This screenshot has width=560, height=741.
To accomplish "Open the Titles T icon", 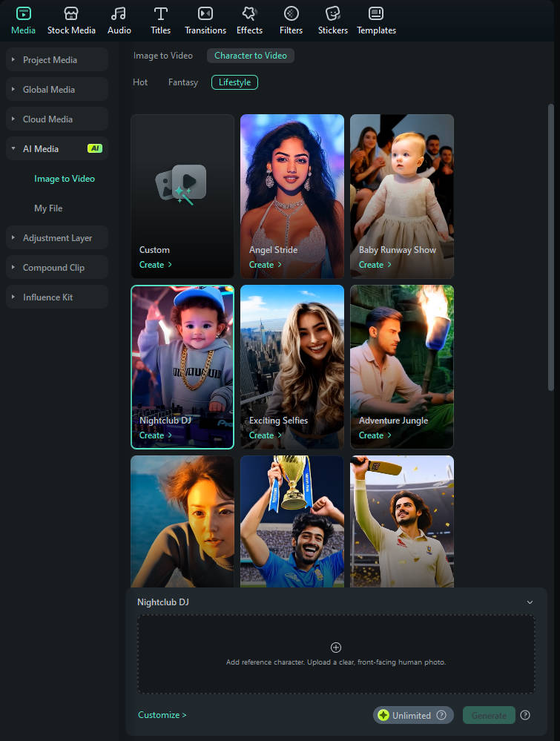I will click(161, 13).
